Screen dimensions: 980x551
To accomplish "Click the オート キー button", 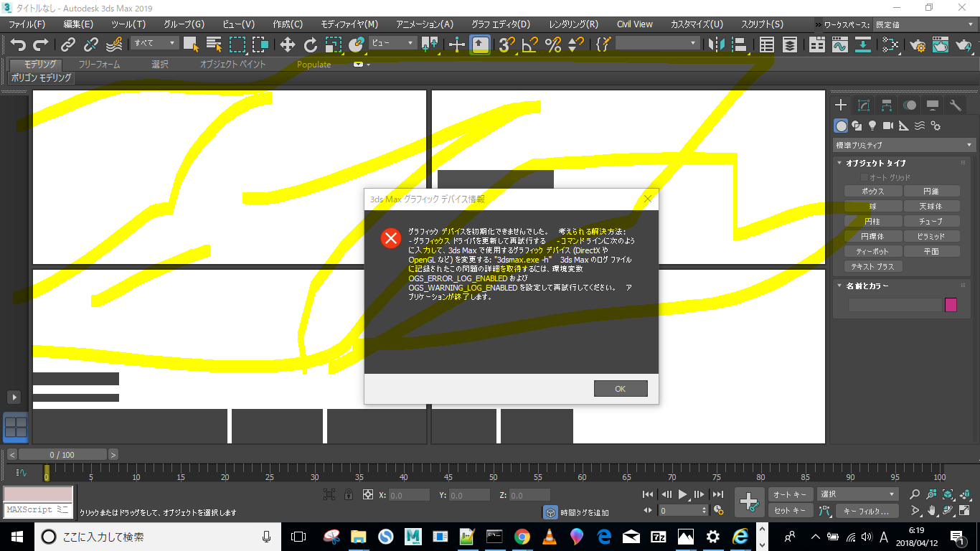I will click(x=790, y=494).
